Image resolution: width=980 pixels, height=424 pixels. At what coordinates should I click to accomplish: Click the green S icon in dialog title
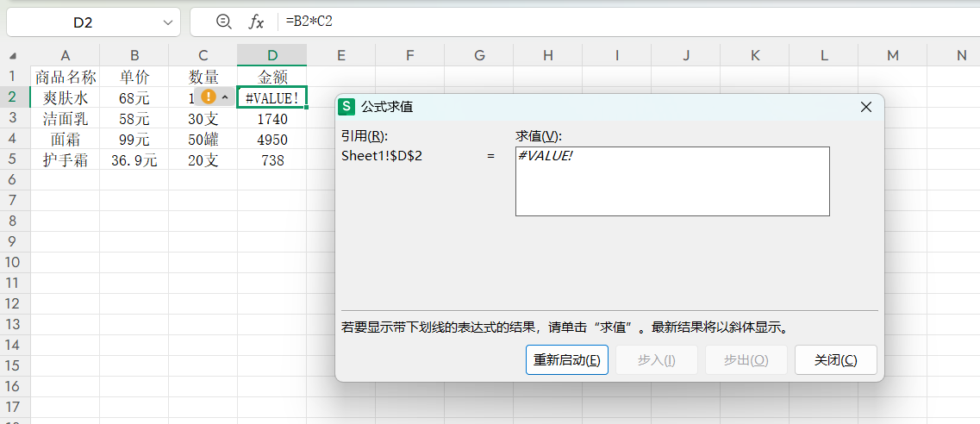[346, 108]
